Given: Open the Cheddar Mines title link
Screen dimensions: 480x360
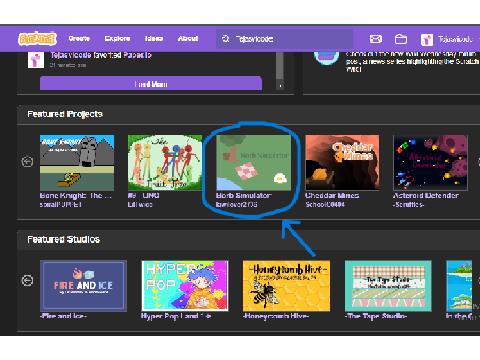Looking at the screenshot, I should click(332, 196).
